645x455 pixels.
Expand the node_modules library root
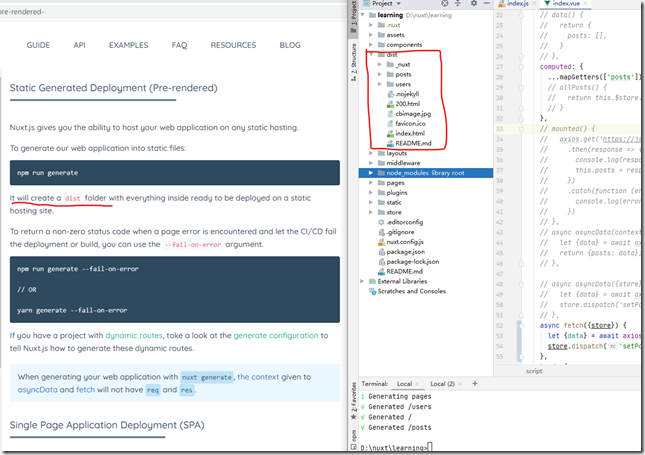coord(371,173)
